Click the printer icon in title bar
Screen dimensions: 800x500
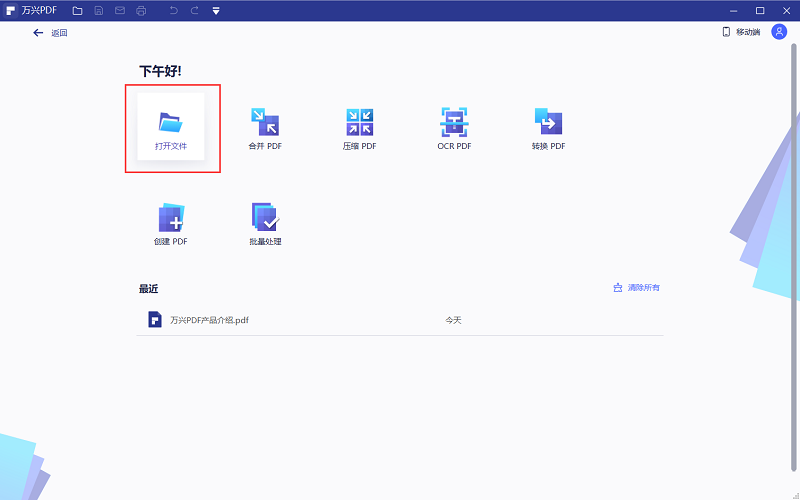point(140,10)
